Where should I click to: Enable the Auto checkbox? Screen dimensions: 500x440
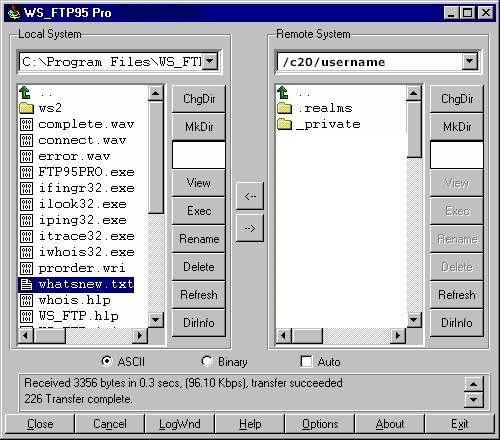[x=306, y=361]
